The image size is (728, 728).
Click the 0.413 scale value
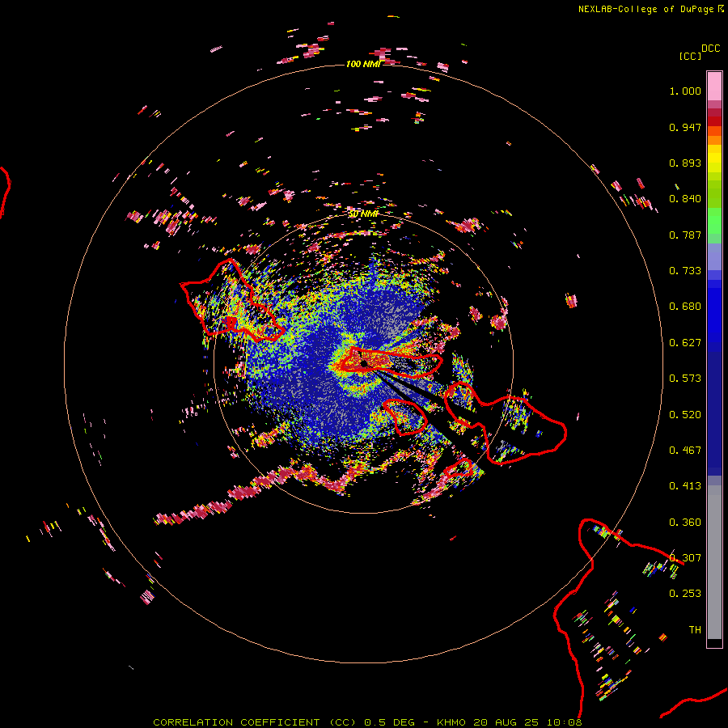tap(685, 486)
